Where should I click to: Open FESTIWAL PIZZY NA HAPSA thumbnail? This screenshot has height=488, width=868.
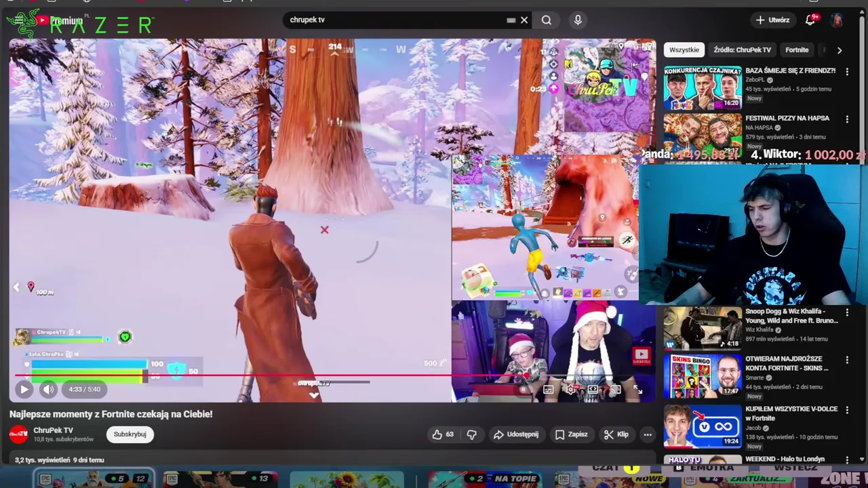(703, 135)
